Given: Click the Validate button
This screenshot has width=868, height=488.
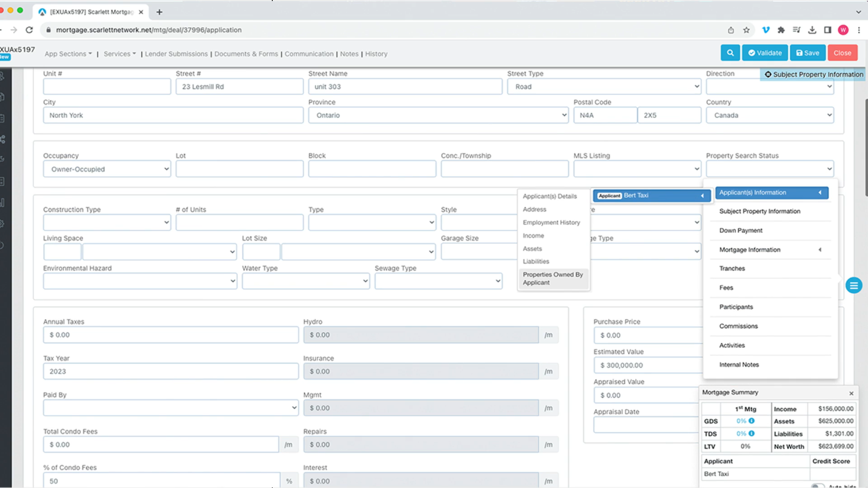Looking at the screenshot, I should coord(765,53).
